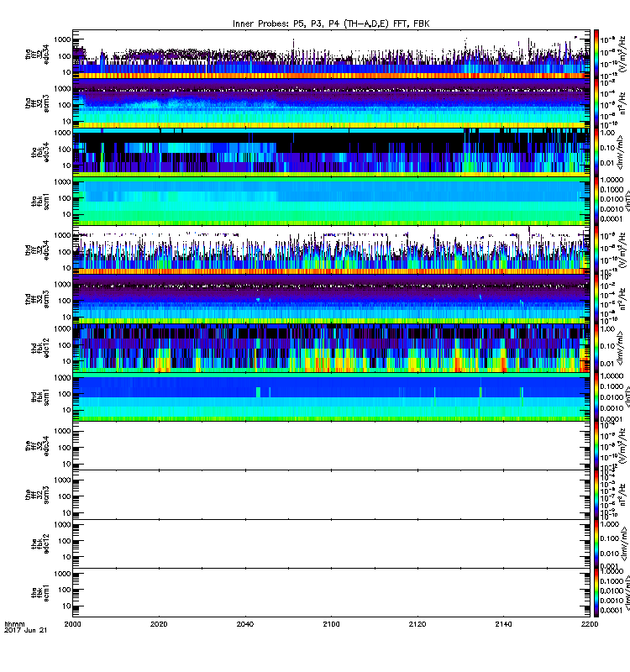Click the color bar beside tha fff edc34 panel
The image size is (630, 672).
click(x=596, y=55)
